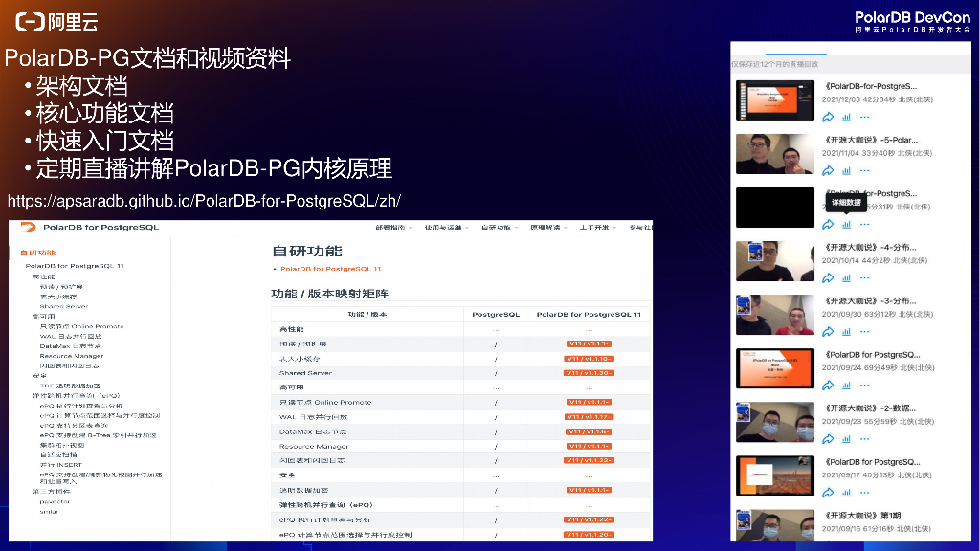The height and width of the screenshot is (551, 980).
Task: Open more options for 2021/09/23 video
Action: click(x=864, y=439)
